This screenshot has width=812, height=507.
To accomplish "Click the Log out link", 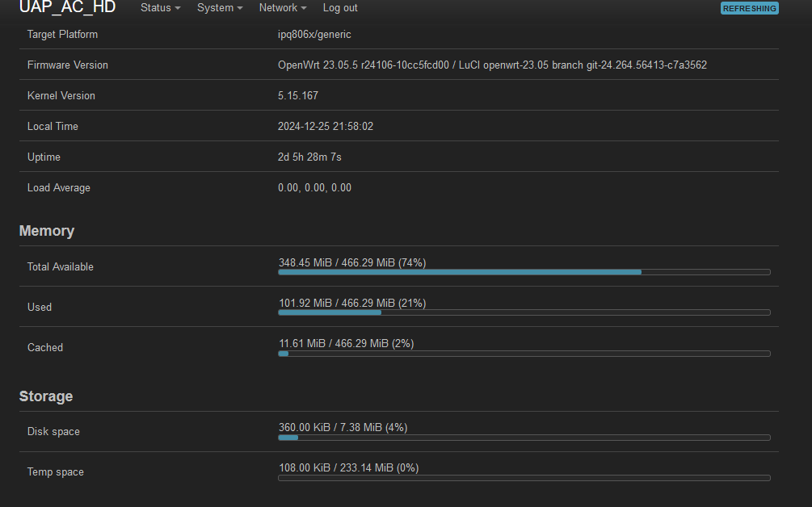I will (340, 8).
